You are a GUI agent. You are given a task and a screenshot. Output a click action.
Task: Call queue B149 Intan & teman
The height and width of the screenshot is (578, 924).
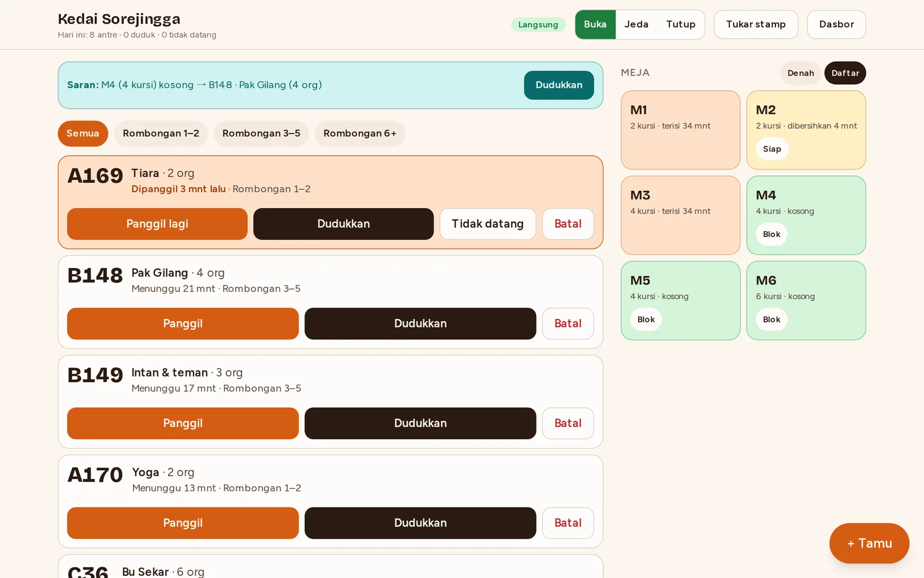182,423
